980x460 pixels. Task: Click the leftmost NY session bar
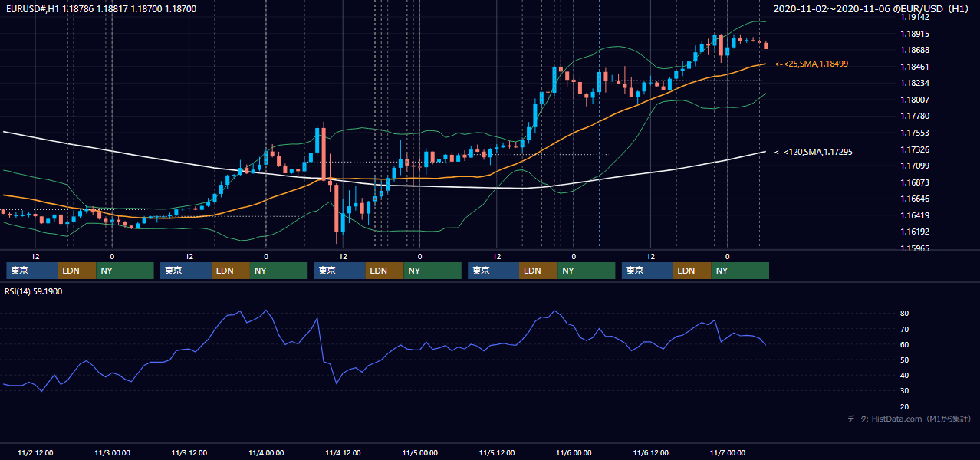coord(125,271)
